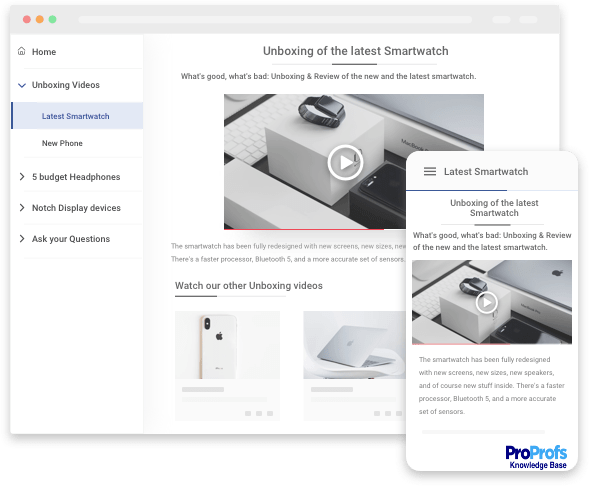This screenshot has width=589, height=486.
Task: Expand the 5 budget Headphones section
Action: 22,177
